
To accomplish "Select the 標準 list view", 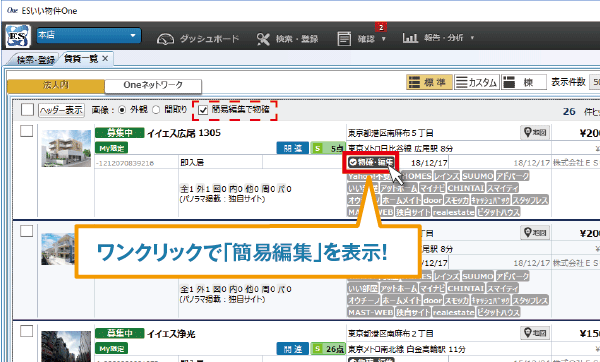I will tap(429, 82).
